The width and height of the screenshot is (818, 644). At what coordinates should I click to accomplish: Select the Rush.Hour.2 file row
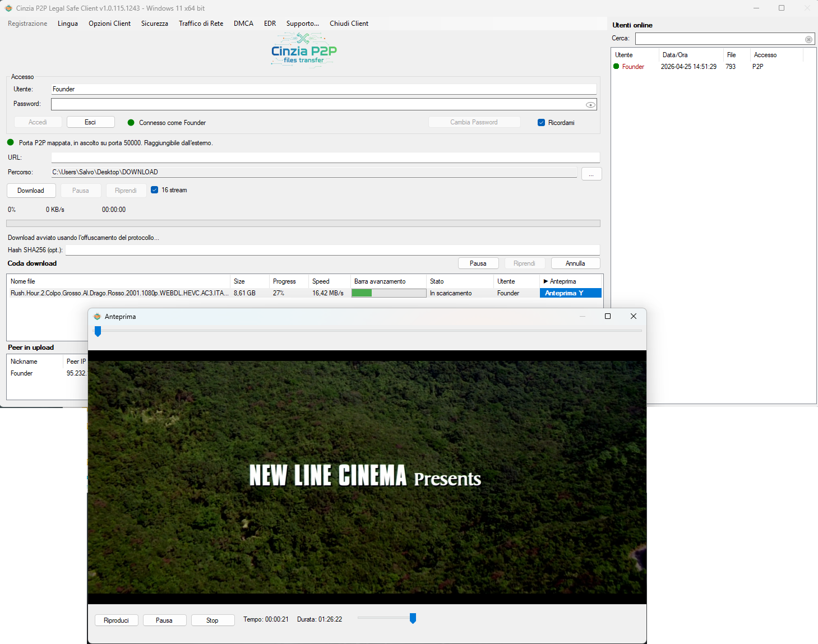pyautogui.click(x=304, y=293)
